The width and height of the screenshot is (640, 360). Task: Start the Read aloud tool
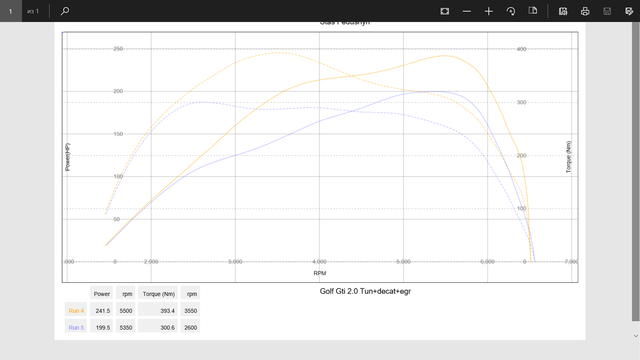pyautogui.click(x=563, y=11)
